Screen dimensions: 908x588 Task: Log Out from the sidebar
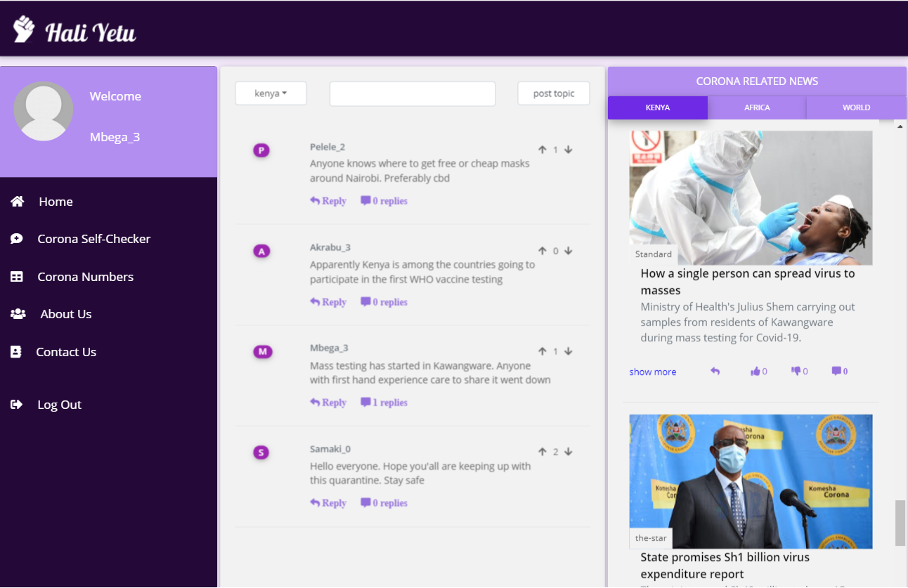(x=59, y=405)
